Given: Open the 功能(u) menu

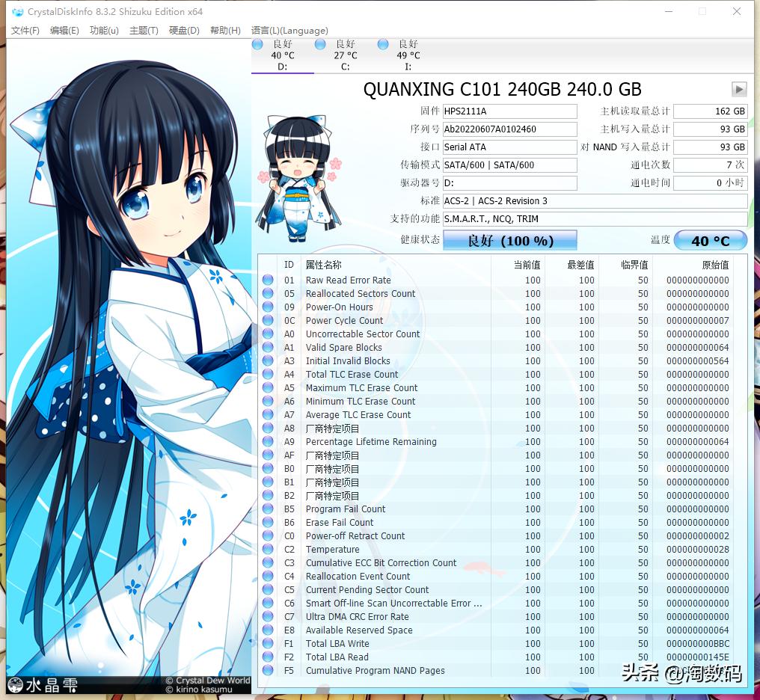Looking at the screenshot, I should (x=104, y=31).
